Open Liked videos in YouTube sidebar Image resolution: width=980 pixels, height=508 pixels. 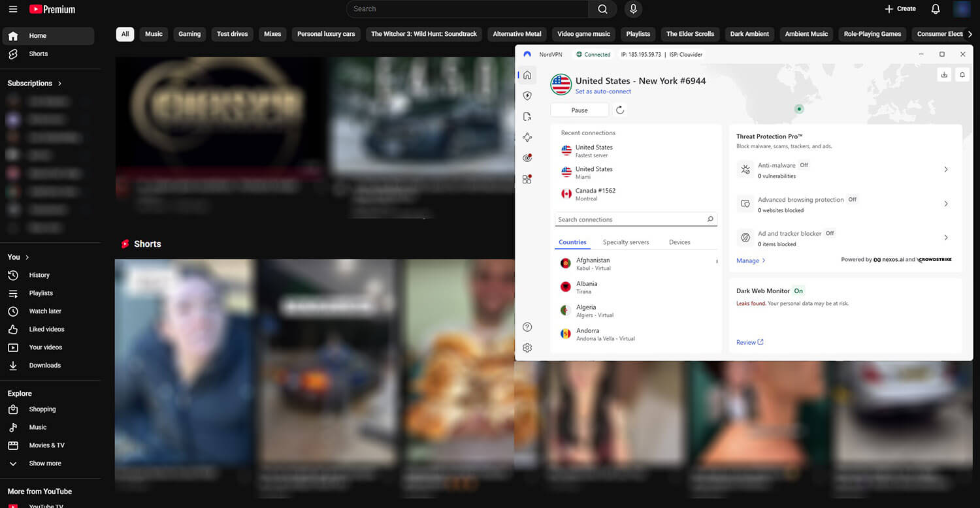[x=48, y=329]
